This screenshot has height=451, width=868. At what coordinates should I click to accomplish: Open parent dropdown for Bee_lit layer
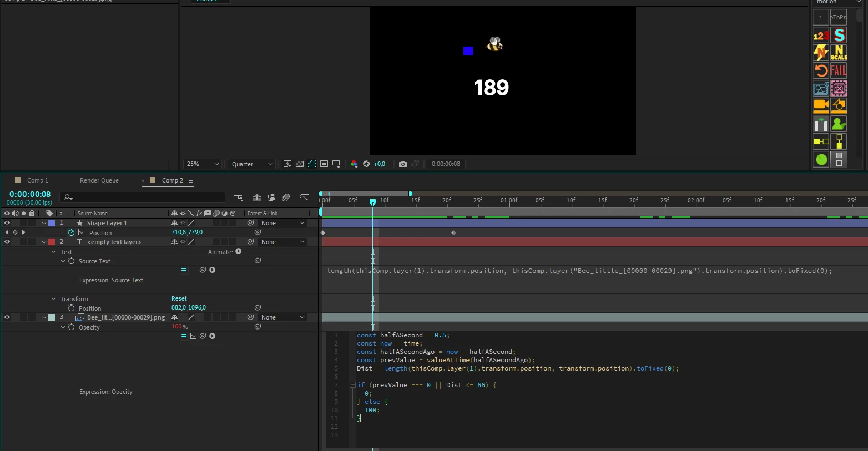click(x=283, y=317)
